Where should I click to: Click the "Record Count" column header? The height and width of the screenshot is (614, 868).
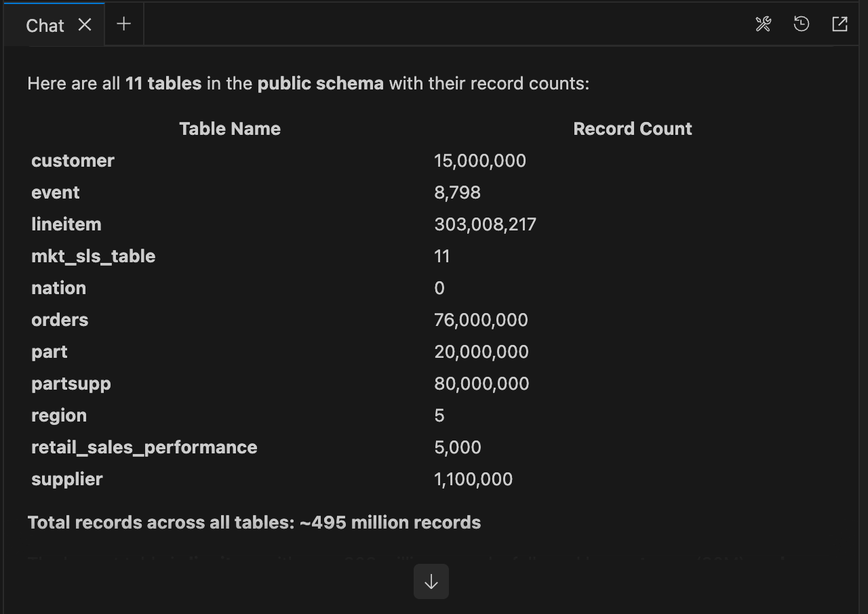pyautogui.click(x=633, y=128)
